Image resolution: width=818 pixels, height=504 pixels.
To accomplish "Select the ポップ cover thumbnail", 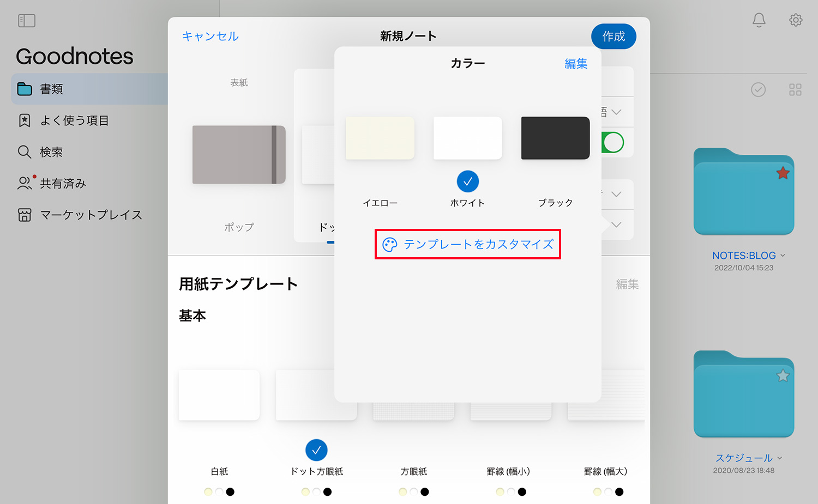I will pos(239,155).
